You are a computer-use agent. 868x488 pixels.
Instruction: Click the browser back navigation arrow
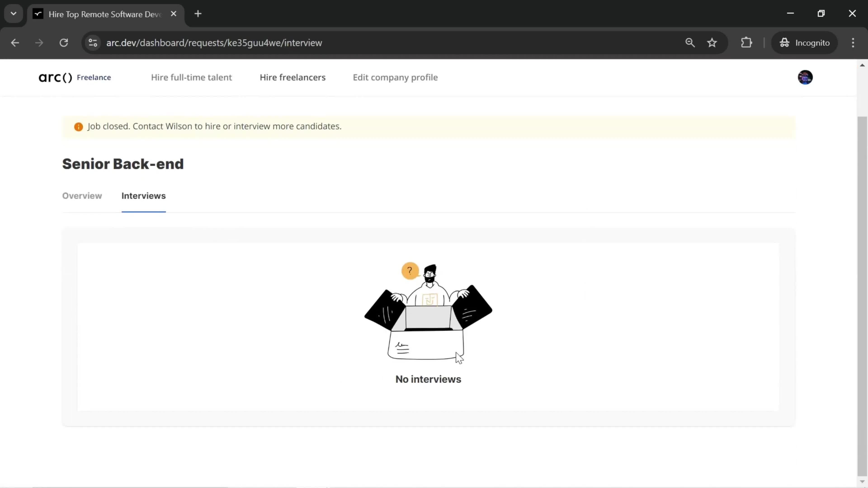(x=15, y=42)
